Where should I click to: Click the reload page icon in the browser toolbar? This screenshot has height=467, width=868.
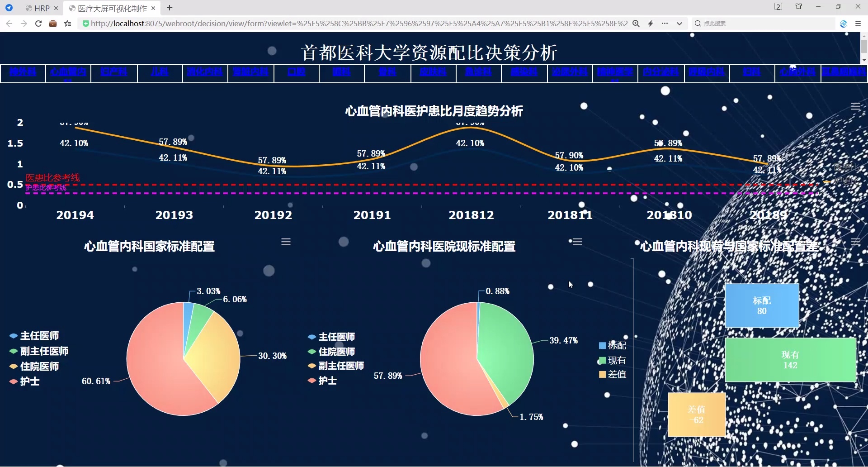[x=38, y=24]
